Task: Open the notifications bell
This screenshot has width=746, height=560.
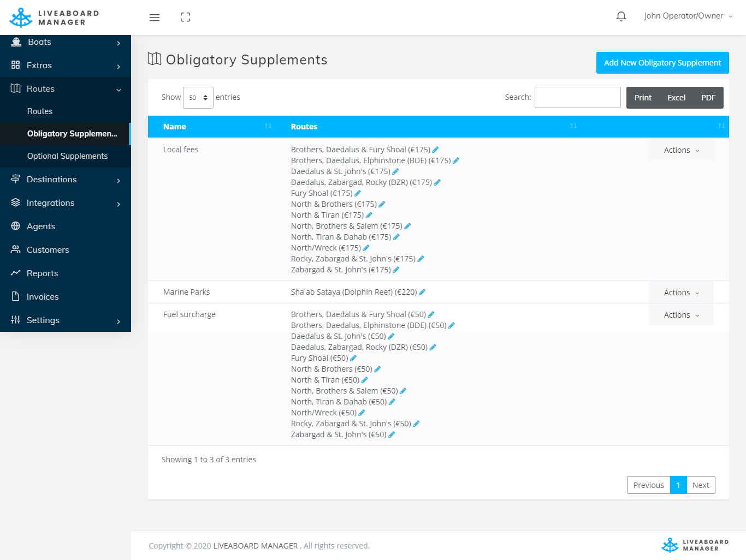Action: [621, 16]
